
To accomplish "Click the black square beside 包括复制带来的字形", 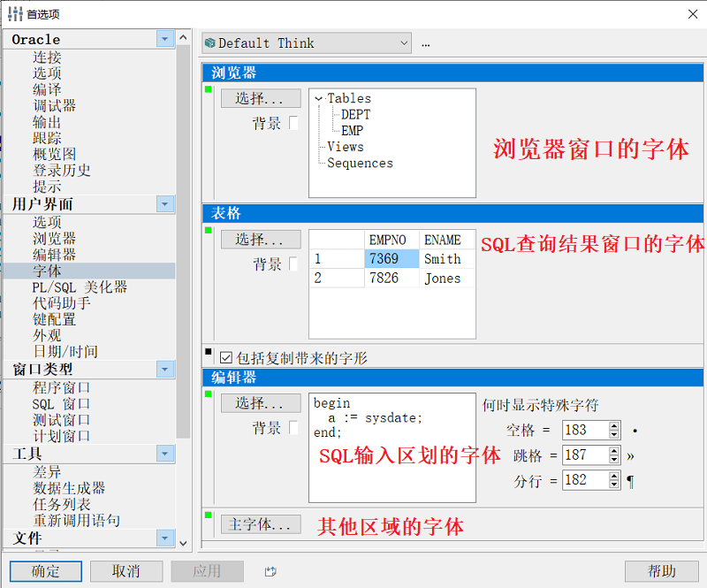I will (x=208, y=348).
